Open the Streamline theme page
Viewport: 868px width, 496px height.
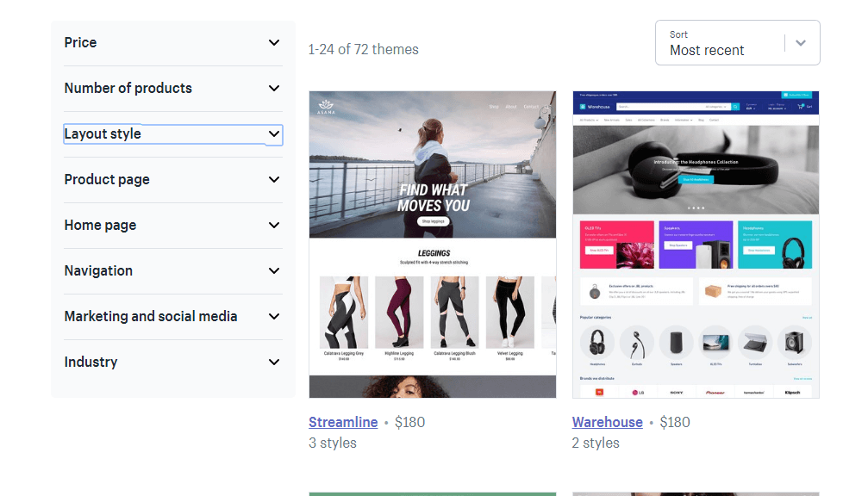click(x=343, y=422)
